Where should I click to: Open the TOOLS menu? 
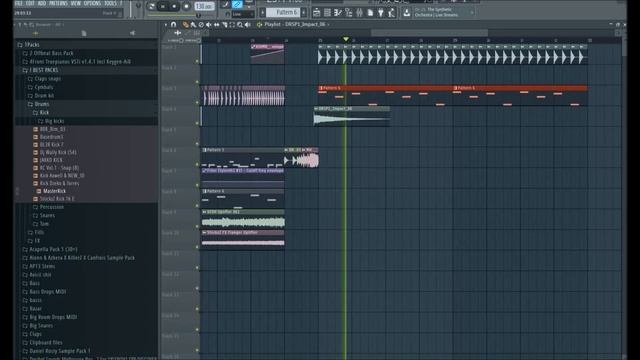[110, 3]
